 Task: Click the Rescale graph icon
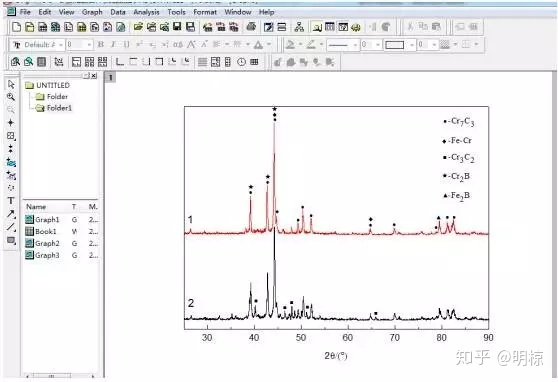[x=59, y=62]
